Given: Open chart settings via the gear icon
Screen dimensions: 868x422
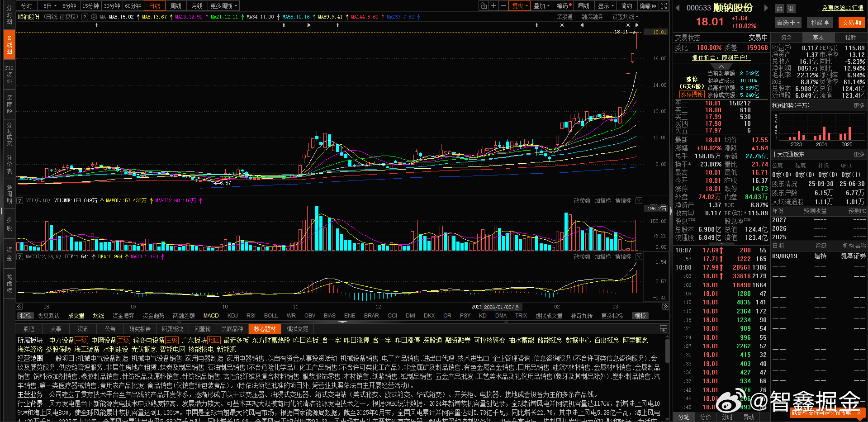Looking at the screenshot, I should (94, 17).
